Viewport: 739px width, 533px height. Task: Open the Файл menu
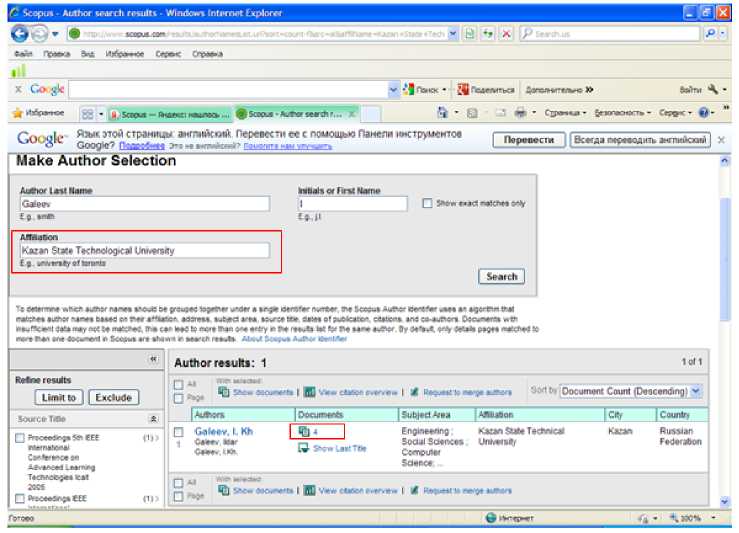23,54
